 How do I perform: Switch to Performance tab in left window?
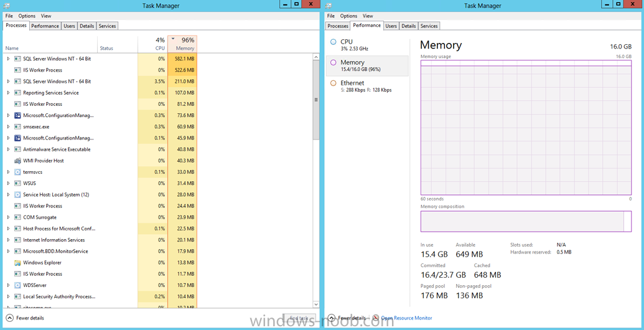[45, 26]
